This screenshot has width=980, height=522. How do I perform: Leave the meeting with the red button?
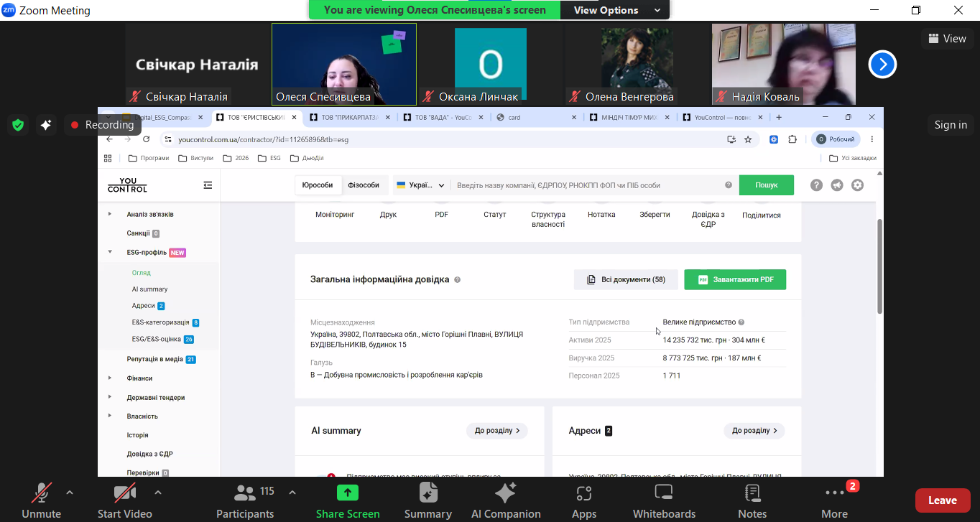tap(942, 500)
